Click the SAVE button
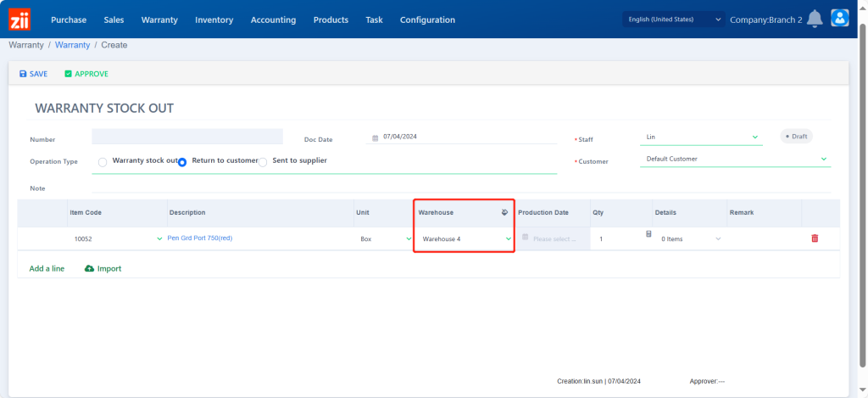 point(33,74)
